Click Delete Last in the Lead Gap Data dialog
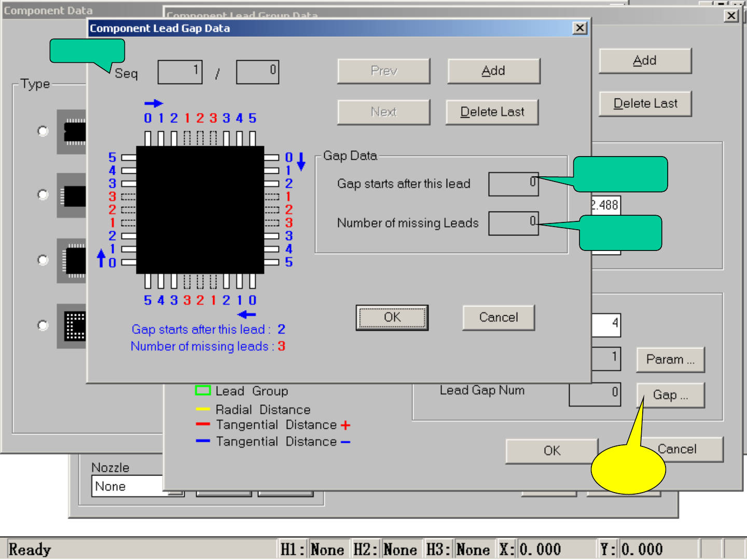Screen dimensions: 747x560 click(492, 112)
